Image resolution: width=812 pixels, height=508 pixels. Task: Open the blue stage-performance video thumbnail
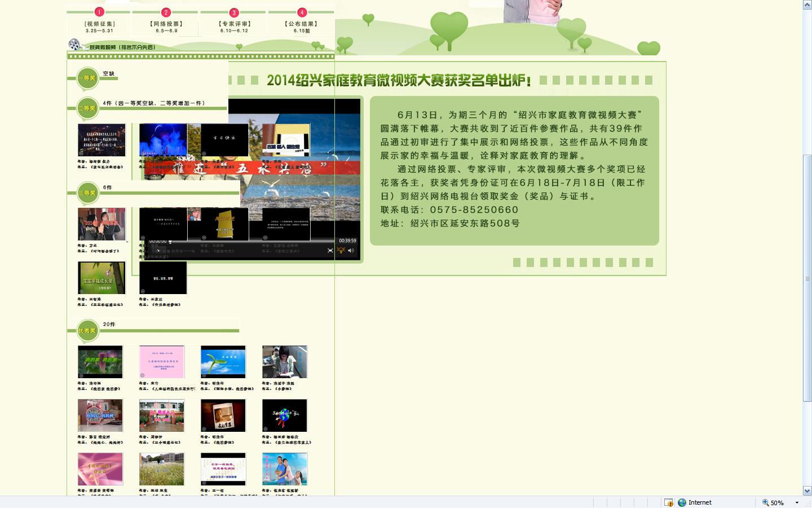(163, 140)
